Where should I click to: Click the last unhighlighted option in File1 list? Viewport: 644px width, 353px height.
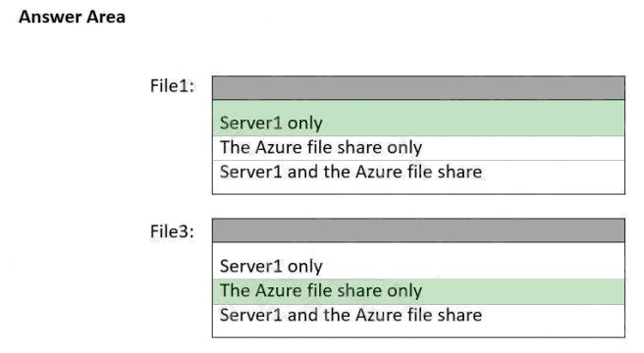(418, 176)
